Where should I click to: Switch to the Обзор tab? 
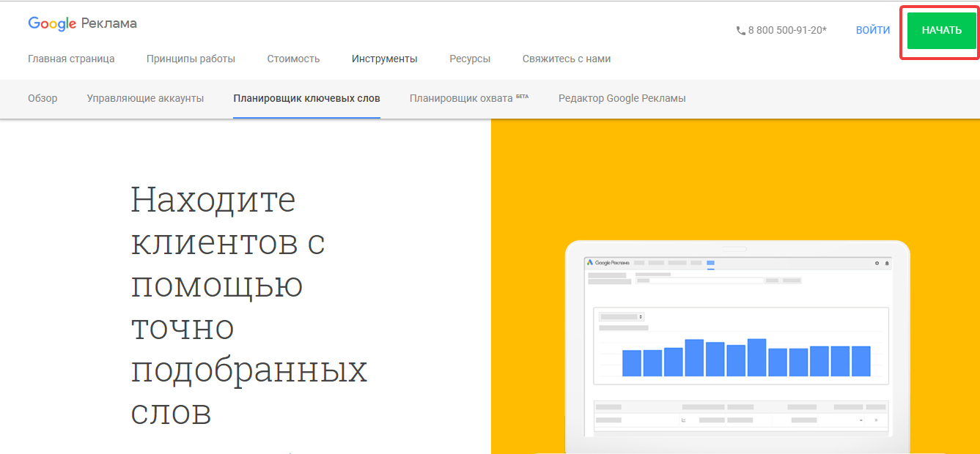43,98
